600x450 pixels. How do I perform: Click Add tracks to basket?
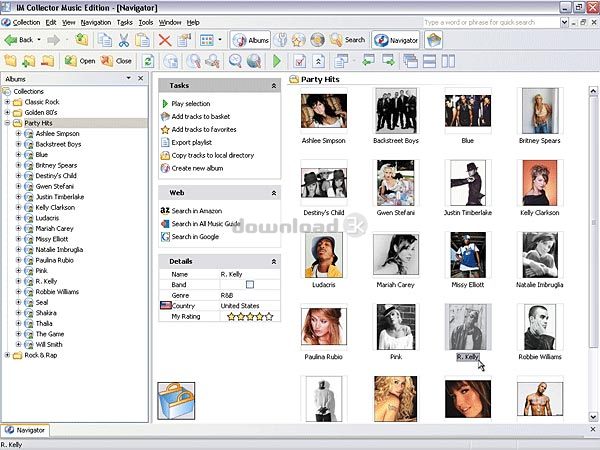tap(201, 116)
